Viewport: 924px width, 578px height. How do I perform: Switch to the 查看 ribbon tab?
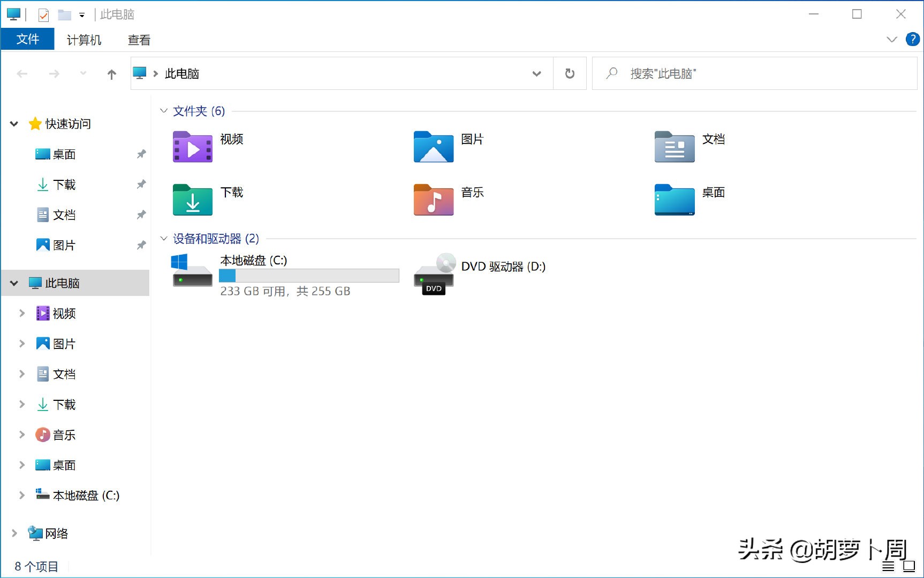coord(138,39)
